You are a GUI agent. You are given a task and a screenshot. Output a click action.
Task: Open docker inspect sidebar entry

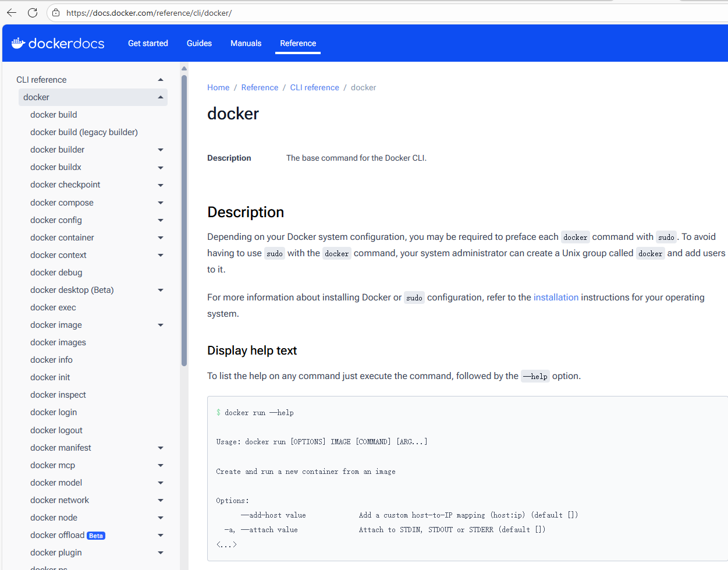pos(58,395)
